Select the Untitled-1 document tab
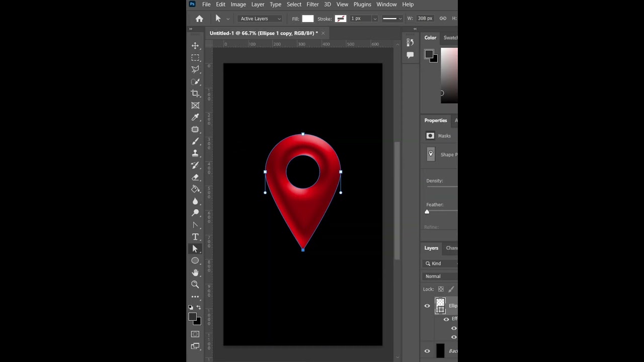 264,33
